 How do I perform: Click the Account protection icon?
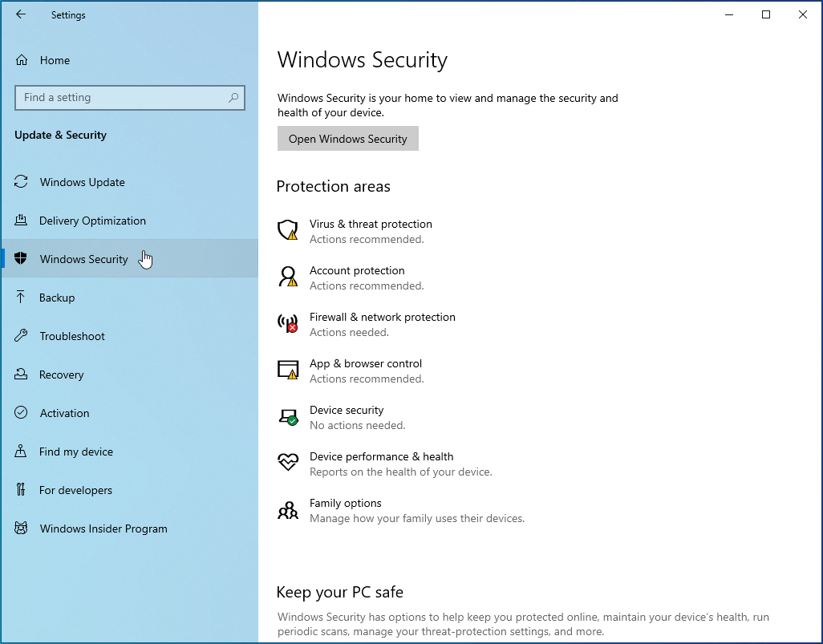[287, 277]
